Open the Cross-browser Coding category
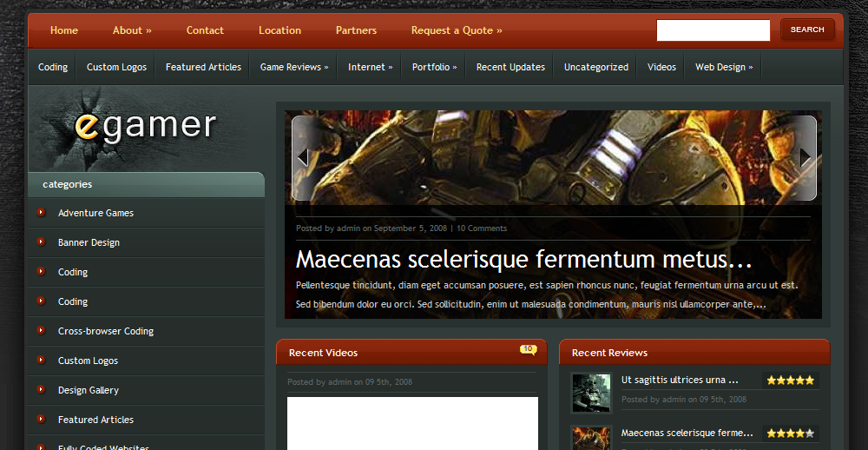The width and height of the screenshot is (868, 450). point(106,331)
